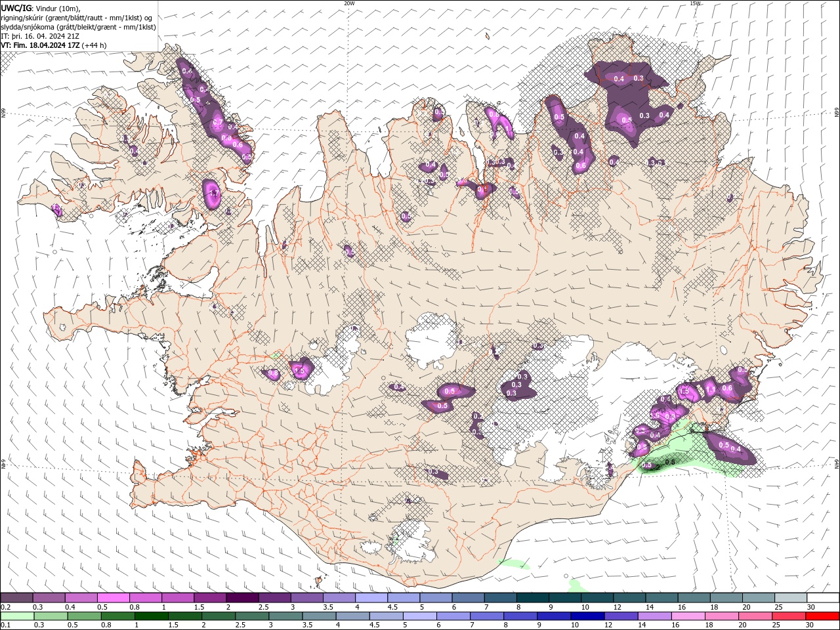The height and width of the screenshot is (630, 840).
Task: Click the 16 swatch in the upper legend row
Action: pos(694,598)
